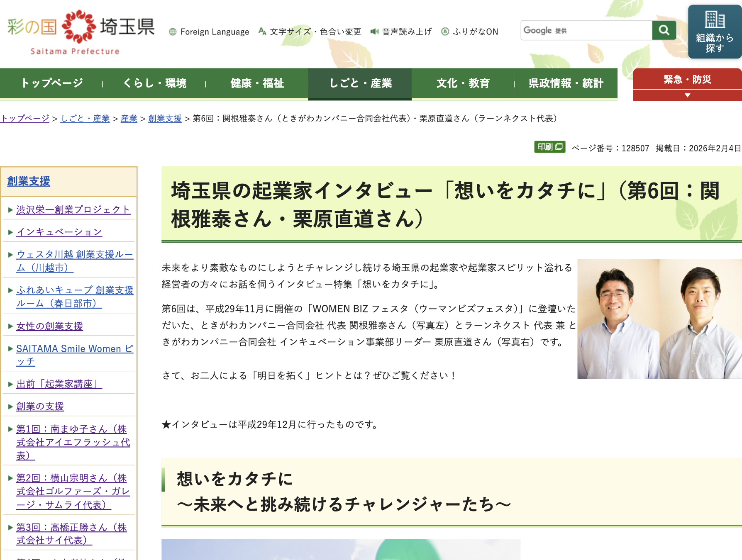The image size is (742, 560).
Task: Click the Saitama Prefecture logo
Action: [81, 33]
